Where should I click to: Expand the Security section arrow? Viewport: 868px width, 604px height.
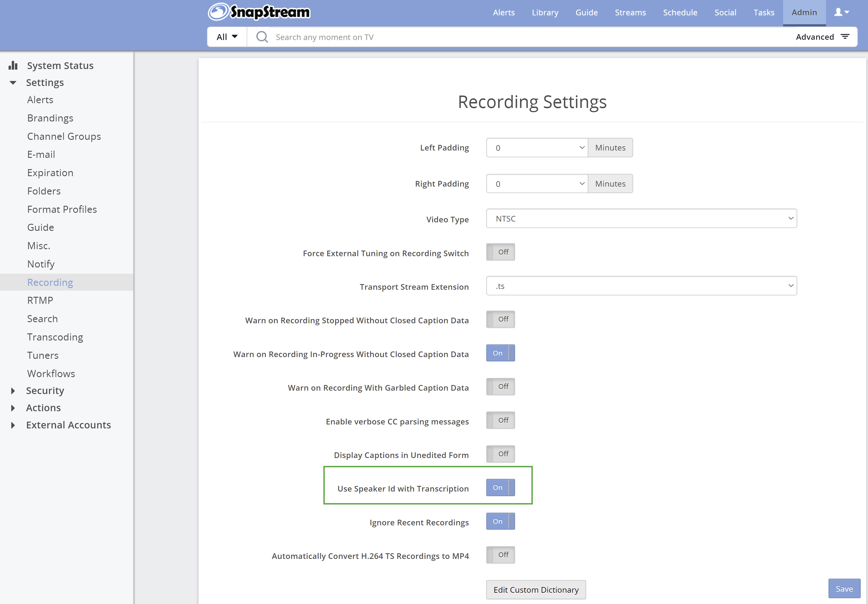13,390
